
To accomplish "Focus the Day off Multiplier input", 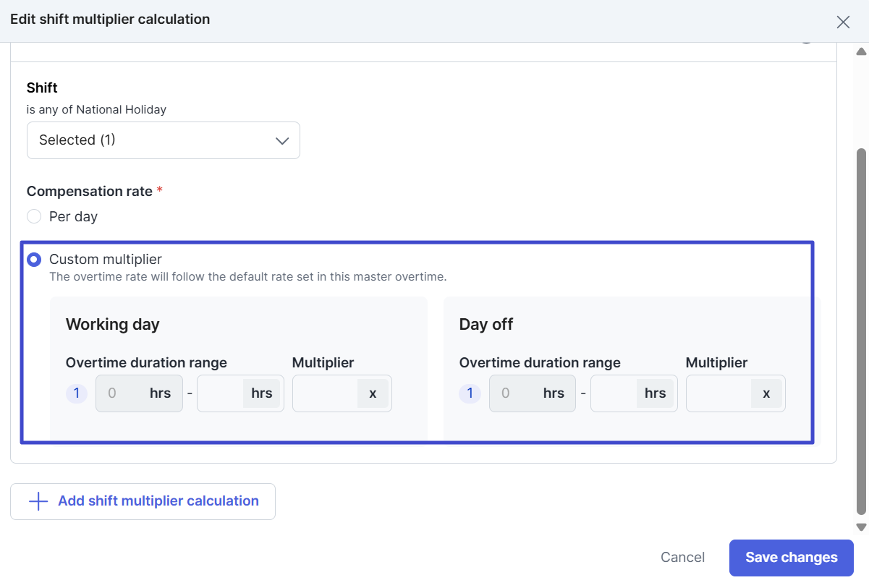I will [x=718, y=393].
